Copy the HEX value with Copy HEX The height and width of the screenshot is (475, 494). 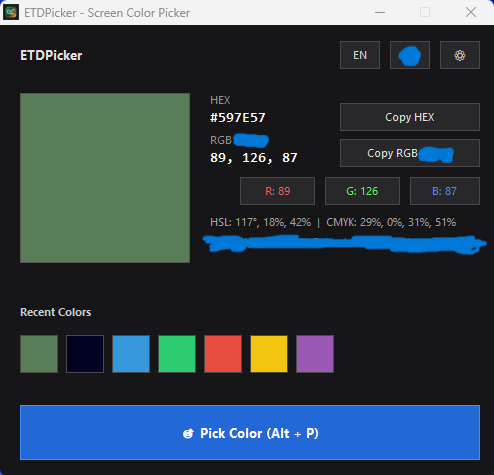tap(410, 117)
